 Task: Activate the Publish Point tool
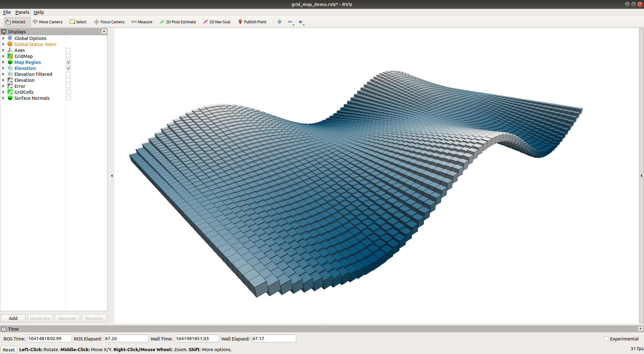tap(253, 22)
